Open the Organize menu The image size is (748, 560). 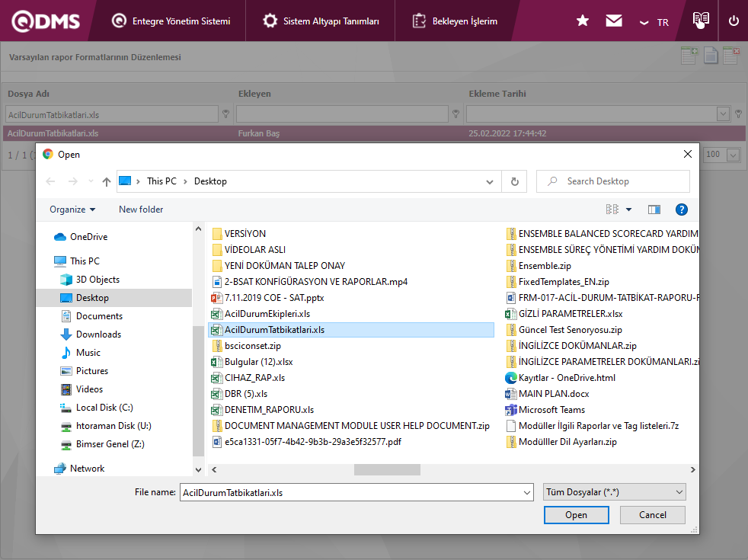click(72, 210)
